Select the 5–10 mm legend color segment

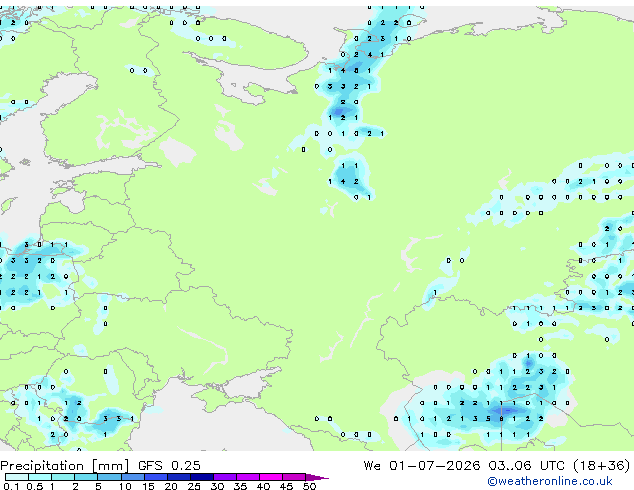pyautogui.click(x=109, y=477)
